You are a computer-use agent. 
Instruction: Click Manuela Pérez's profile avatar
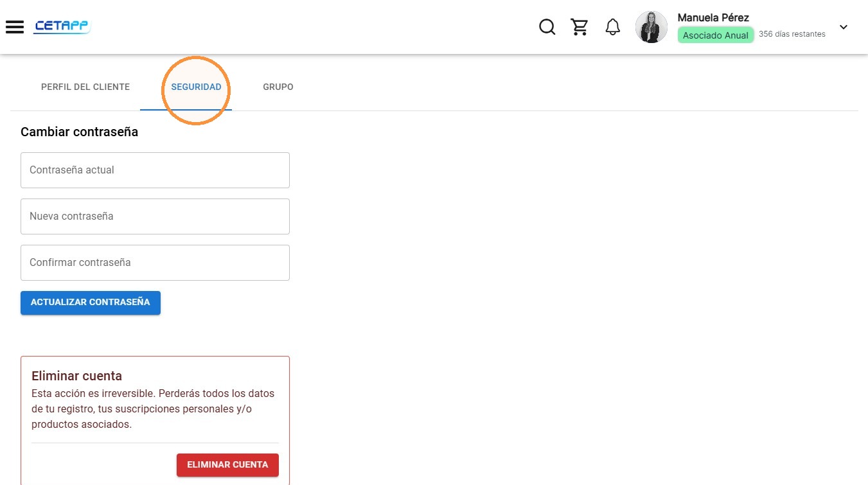651,27
